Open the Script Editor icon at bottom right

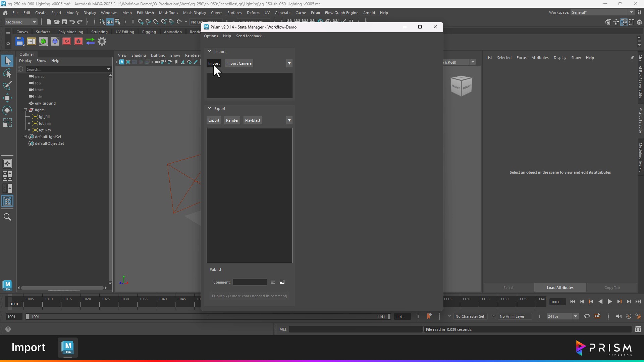point(638,329)
